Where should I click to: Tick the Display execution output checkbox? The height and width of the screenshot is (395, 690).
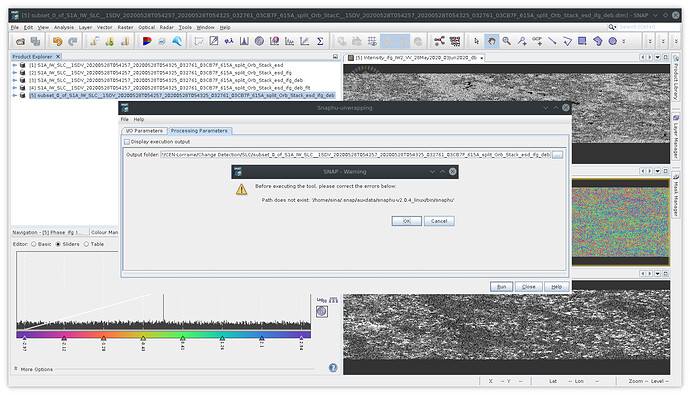(127, 142)
